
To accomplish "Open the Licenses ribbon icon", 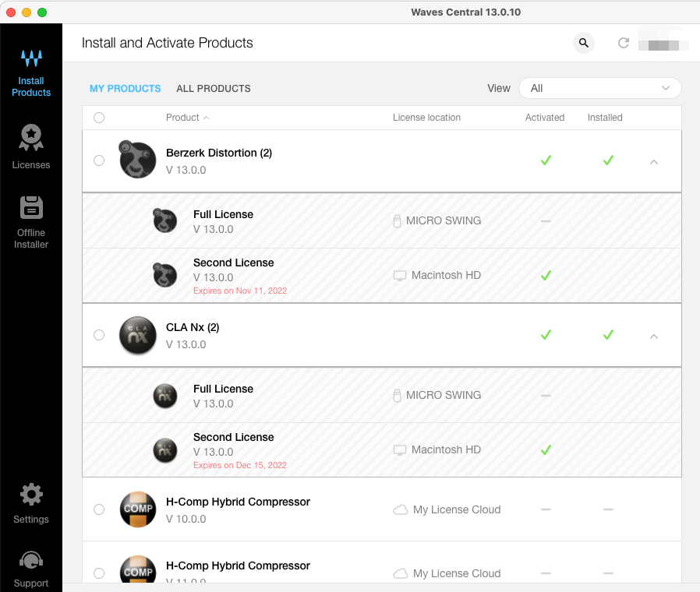I will coord(31,137).
